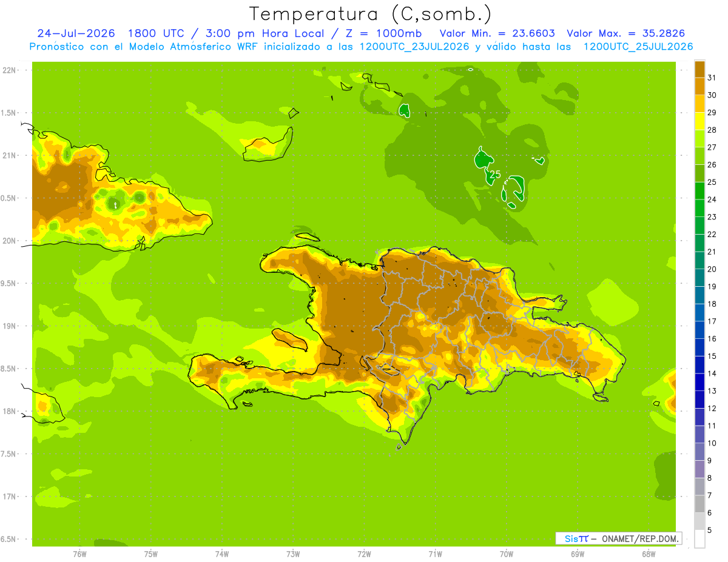Click 'Valor Min. = 23.6603' text

point(497,33)
